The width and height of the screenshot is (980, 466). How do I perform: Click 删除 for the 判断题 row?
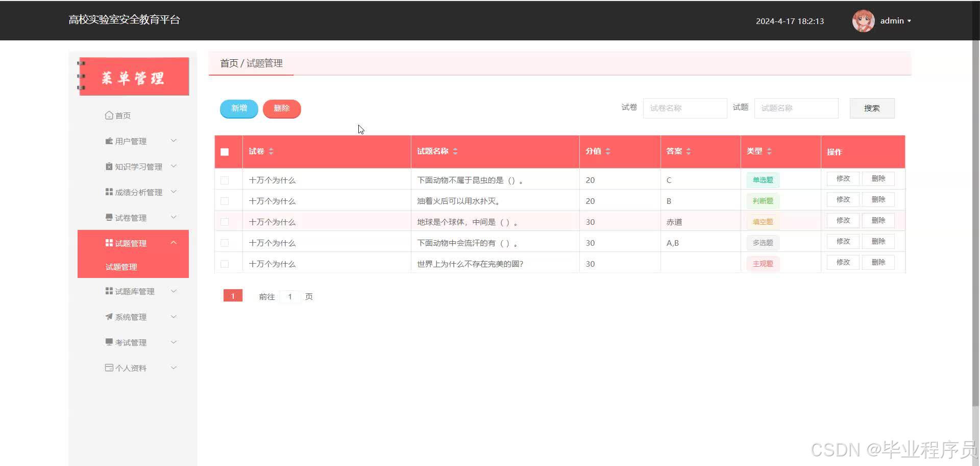coord(878,200)
